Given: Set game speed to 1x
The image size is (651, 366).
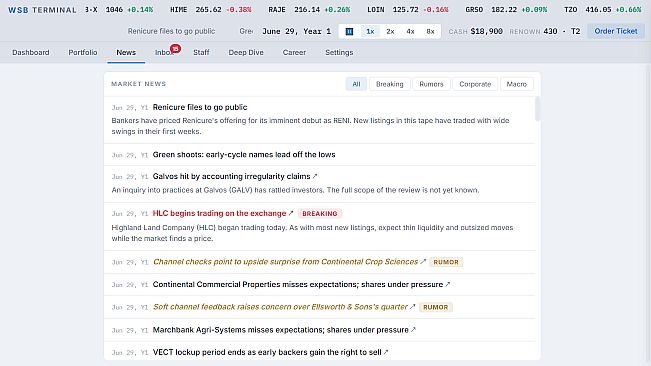Looking at the screenshot, I should tap(370, 31).
